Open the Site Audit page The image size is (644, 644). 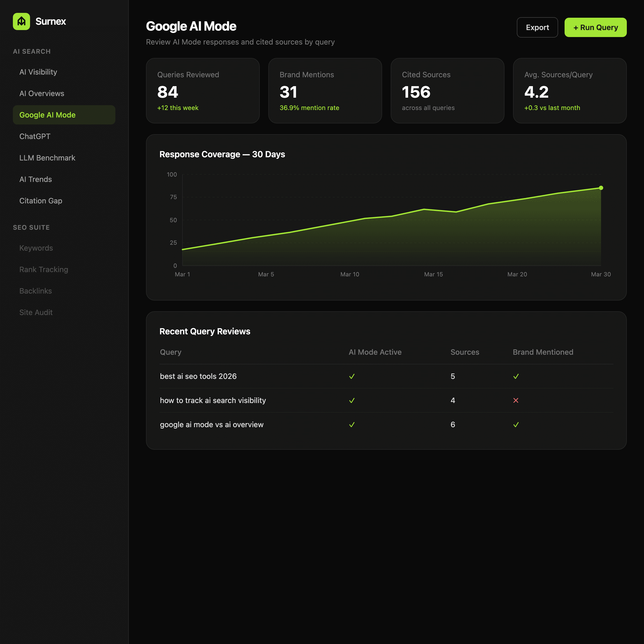(36, 312)
